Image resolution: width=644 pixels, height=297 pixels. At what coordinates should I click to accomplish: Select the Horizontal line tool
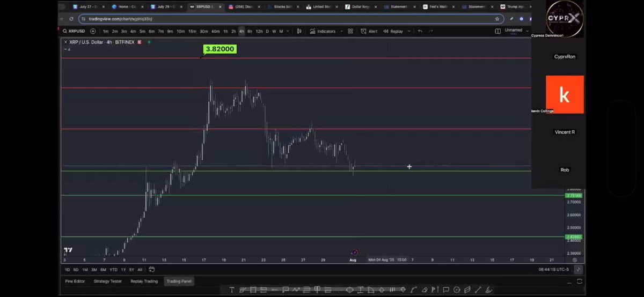coord(275,290)
